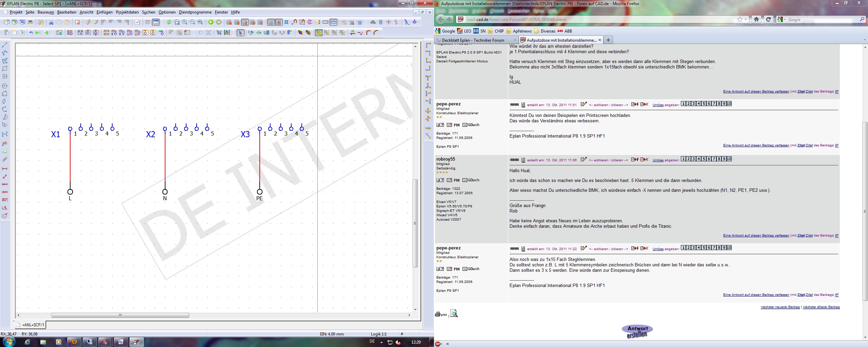Viewport: 868px width, 347px height.
Task: Click the scissors Cut icon in EPLAN
Action: click(x=51, y=22)
